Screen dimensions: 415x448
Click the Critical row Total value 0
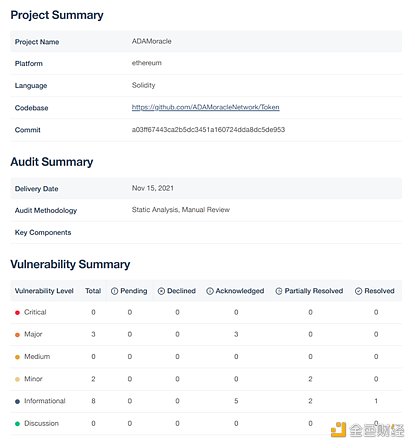tap(93, 312)
